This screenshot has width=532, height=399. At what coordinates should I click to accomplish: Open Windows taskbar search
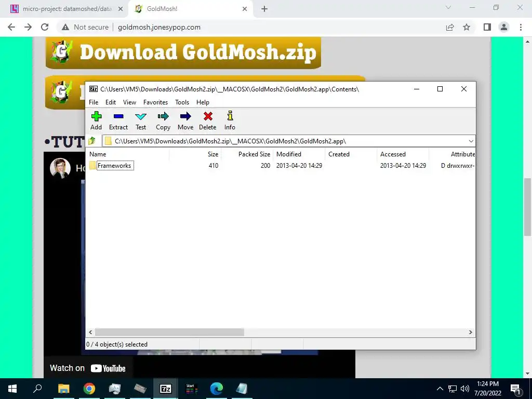pyautogui.click(x=37, y=389)
